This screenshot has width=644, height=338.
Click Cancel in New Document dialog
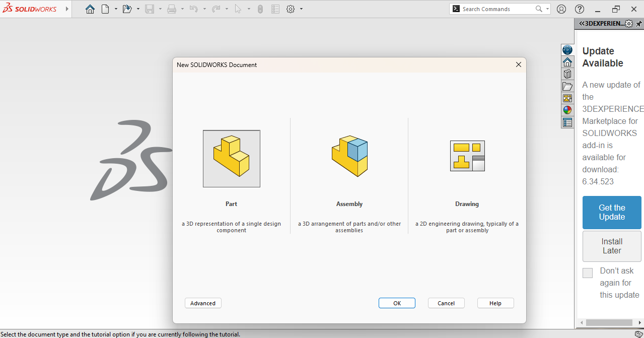(446, 303)
